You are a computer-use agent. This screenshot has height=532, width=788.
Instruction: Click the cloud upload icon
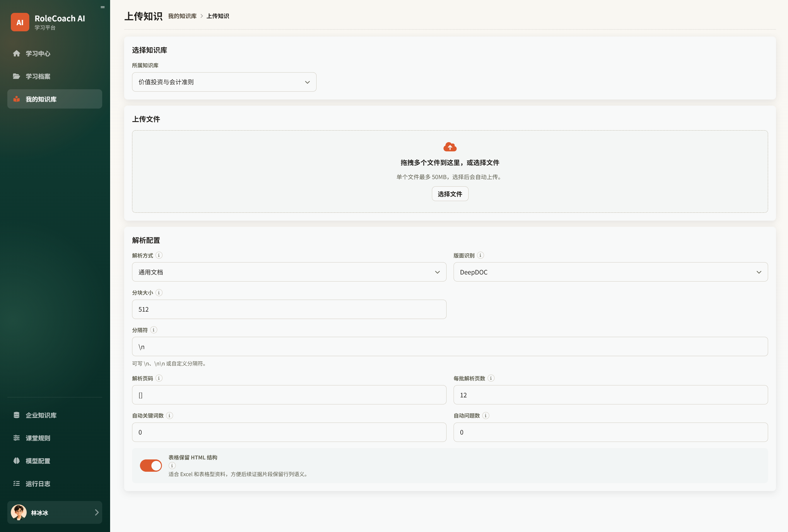450,147
